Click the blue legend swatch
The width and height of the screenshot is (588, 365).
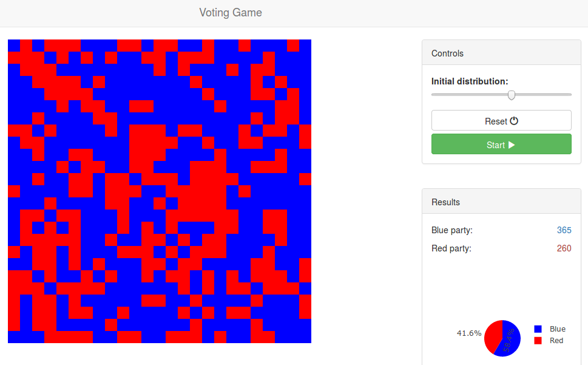[x=538, y=329]
